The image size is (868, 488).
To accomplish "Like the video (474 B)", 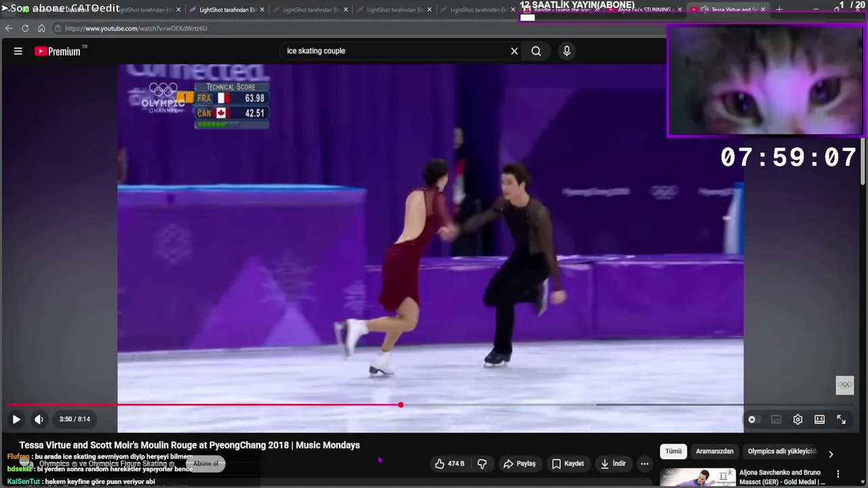I will tap(450, 464).
